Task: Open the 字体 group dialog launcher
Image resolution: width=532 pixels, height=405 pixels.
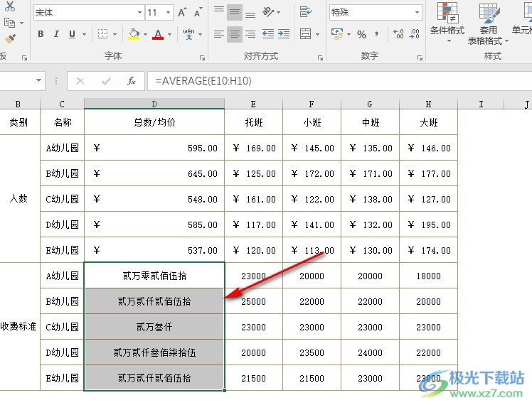Action: (202, 58)
